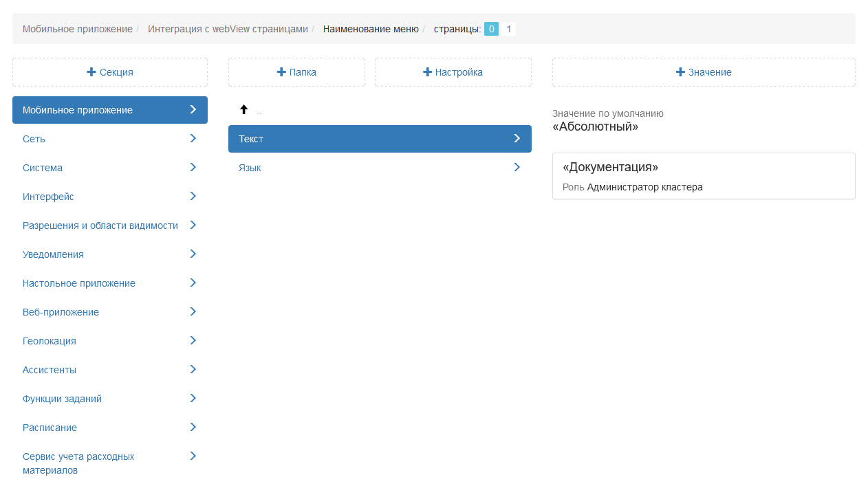Expand the Сеть section chevron

pos(193,139)
